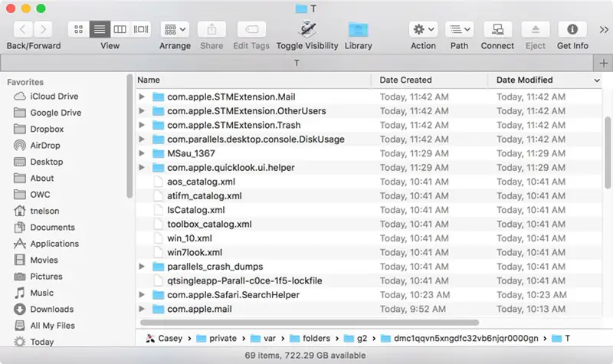Switch to column view
Image resolution: width=613 pixels, height=364 pixels.
[x=120, y=29]
